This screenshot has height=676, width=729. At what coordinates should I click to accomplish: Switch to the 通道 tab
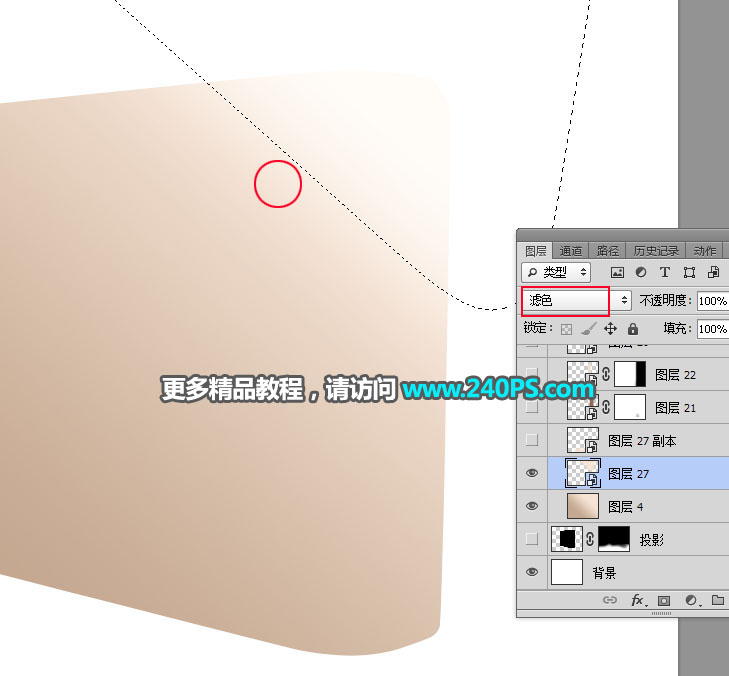(570, 251)
